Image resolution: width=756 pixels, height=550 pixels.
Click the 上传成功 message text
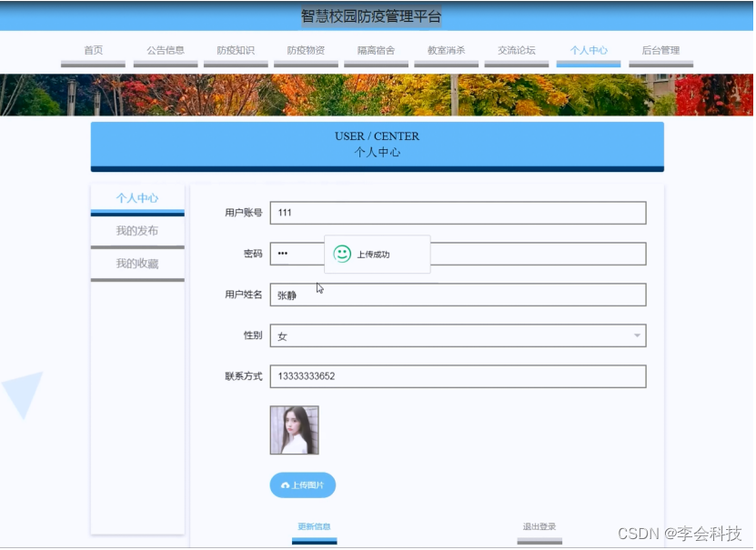(373, 255)
